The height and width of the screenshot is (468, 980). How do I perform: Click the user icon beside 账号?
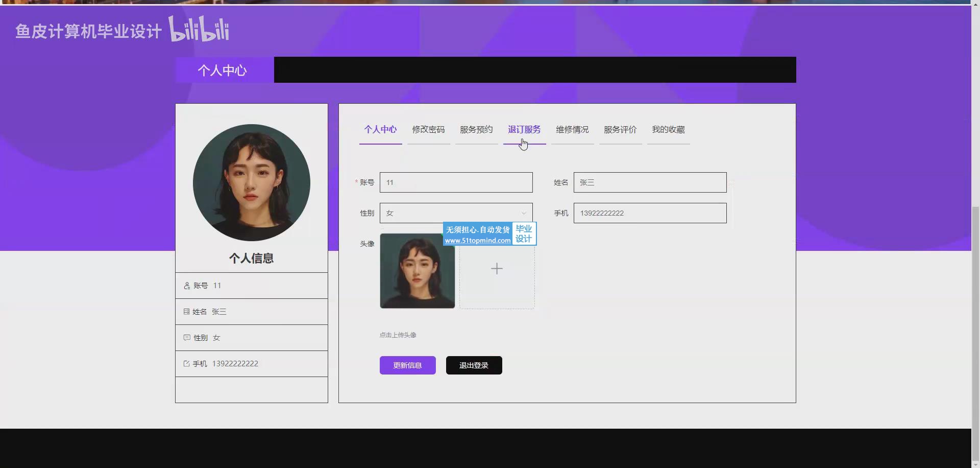point(187,286)
